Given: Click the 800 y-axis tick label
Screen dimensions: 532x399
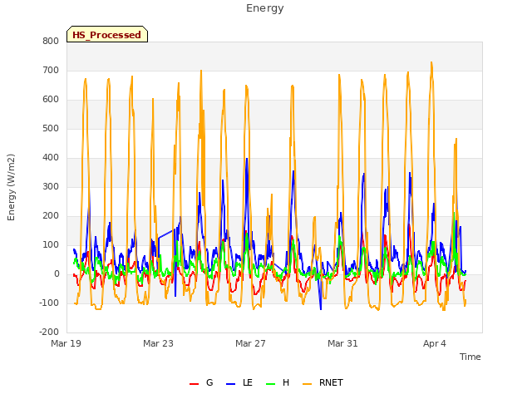Looking at the screenshot, I should (x=51, y=42).
